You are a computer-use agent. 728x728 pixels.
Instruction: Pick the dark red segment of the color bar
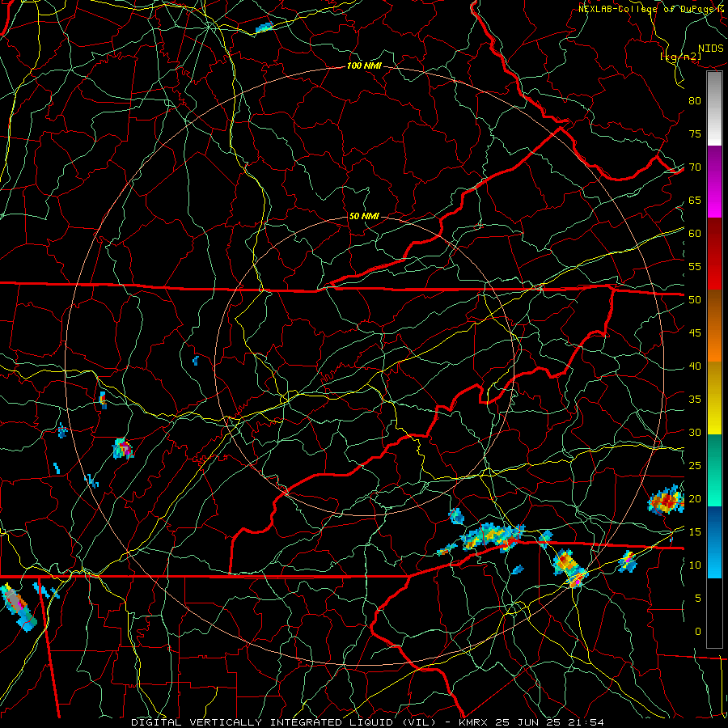[714, 254]
